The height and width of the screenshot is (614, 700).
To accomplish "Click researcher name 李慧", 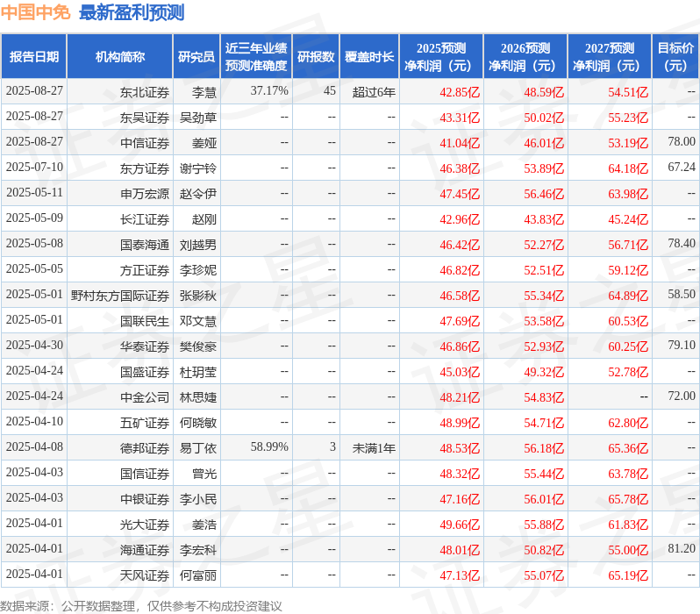I will [x=204, y=92].
